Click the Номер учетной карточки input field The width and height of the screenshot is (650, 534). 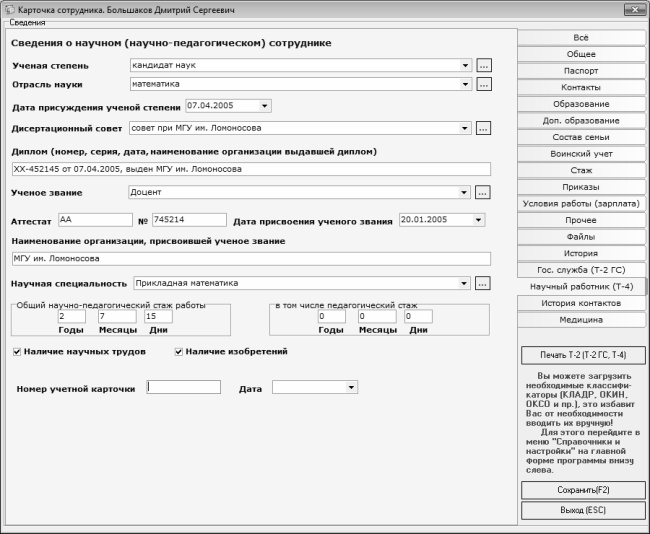(x=183, y=387)
